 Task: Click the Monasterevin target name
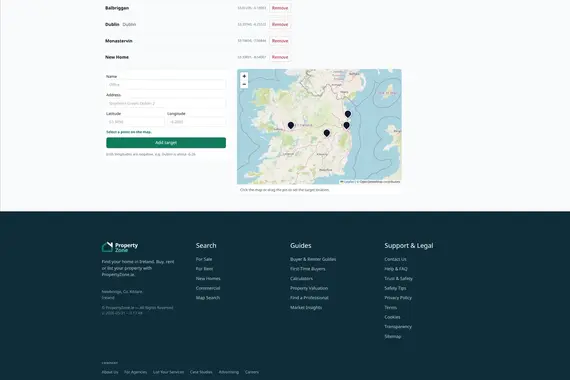tap(119, 41)
